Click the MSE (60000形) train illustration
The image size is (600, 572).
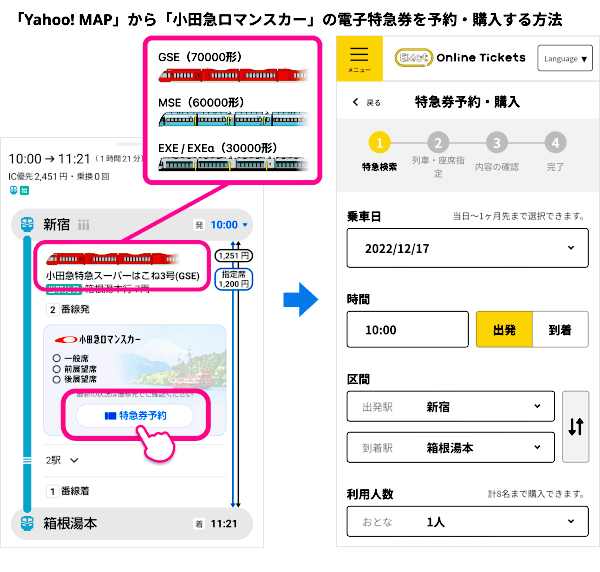coord(233,119)
